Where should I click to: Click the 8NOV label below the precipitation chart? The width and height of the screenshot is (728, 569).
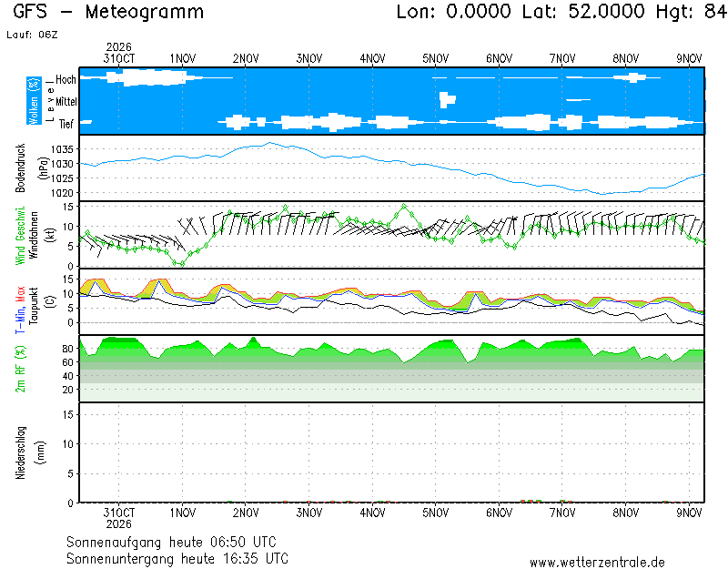pos(625,513)
